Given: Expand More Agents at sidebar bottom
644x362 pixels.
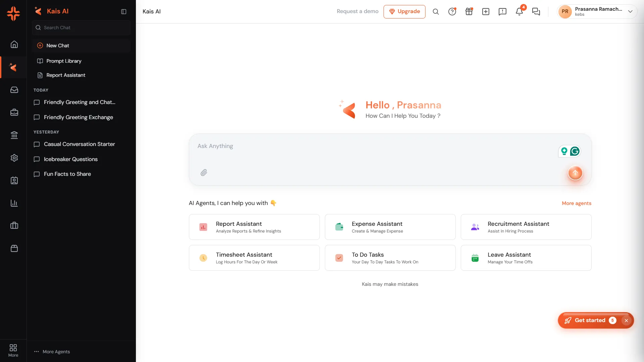Looking at the screenshot, I should click(x=52, y=352).
